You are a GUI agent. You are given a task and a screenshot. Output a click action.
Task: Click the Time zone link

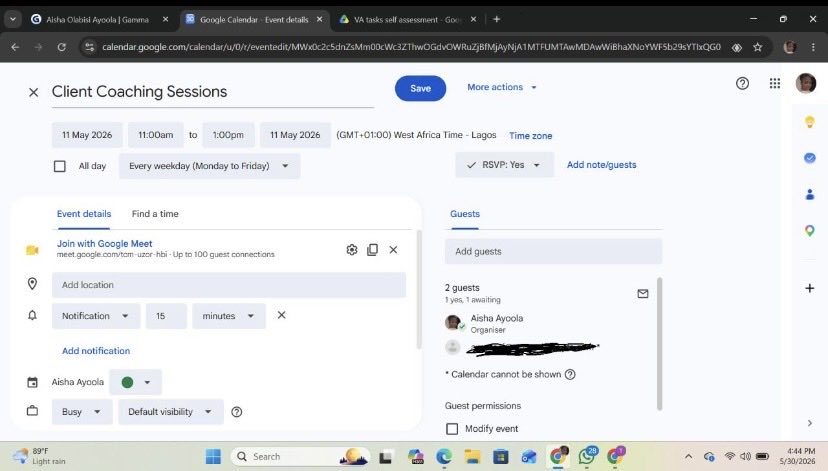pos(530,136)
